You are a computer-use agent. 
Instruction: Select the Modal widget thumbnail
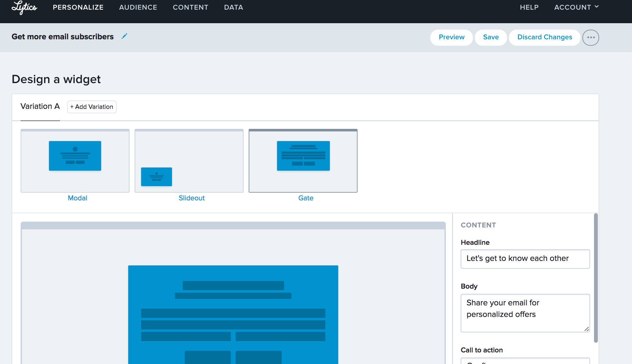(75, 161)
